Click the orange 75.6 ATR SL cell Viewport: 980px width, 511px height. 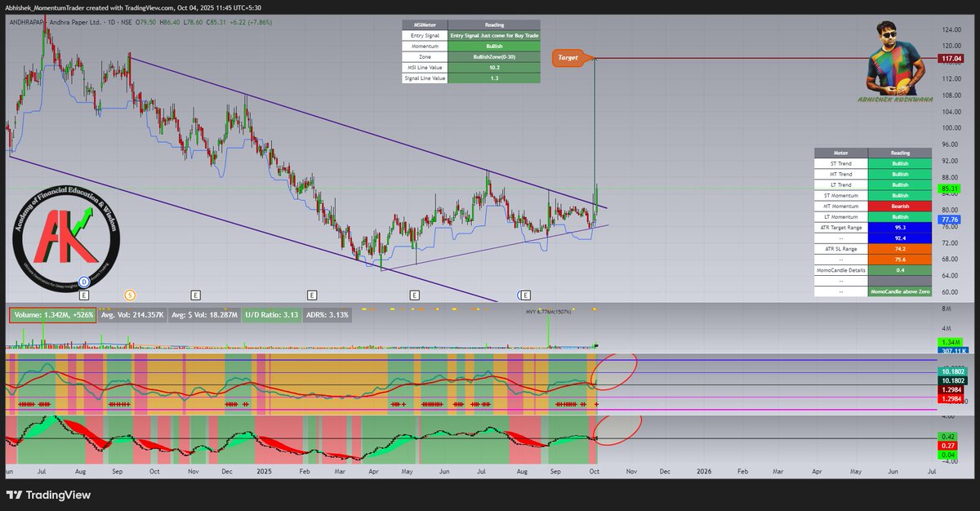coord(899,259)
